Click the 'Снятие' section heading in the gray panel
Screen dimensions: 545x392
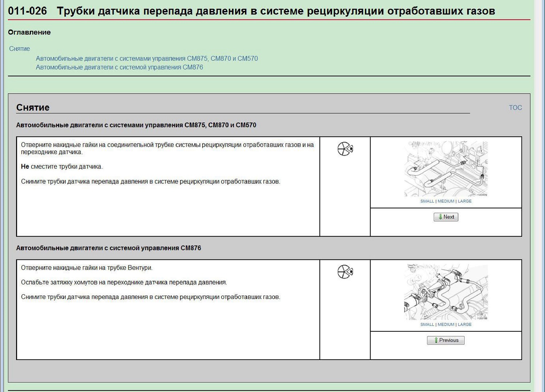click(x=33, y=108)
